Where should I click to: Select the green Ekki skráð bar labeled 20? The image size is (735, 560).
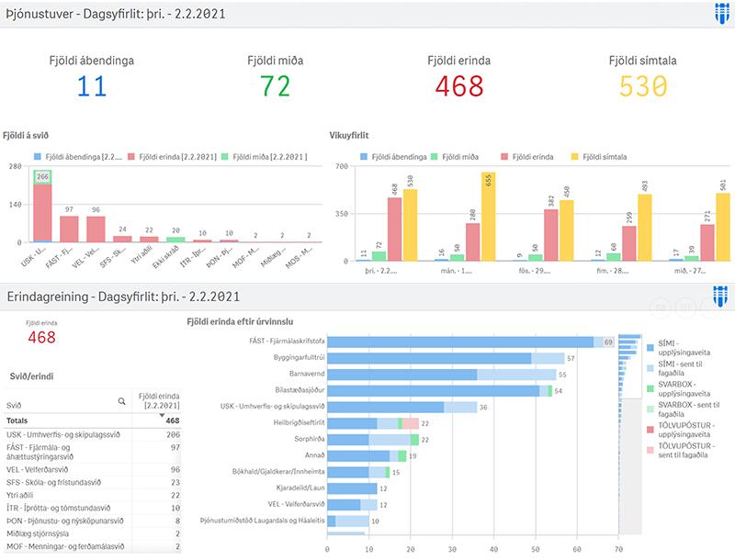[x=175, y=240]
